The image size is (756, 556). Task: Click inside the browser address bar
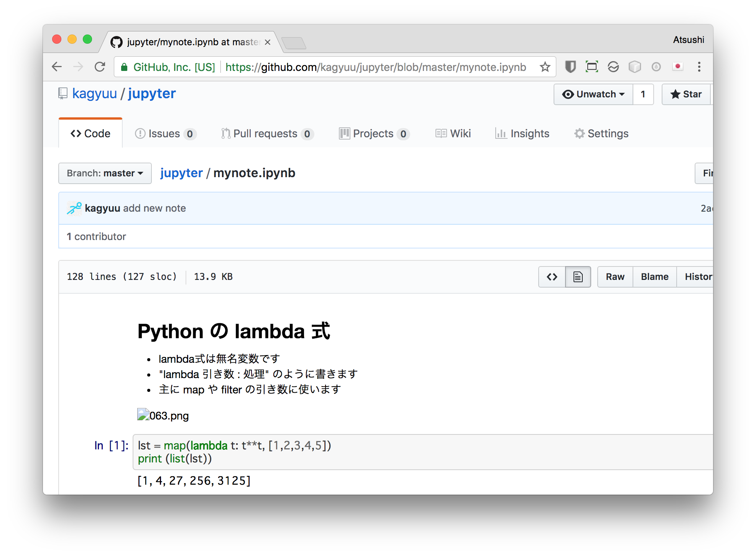(345, 66)
